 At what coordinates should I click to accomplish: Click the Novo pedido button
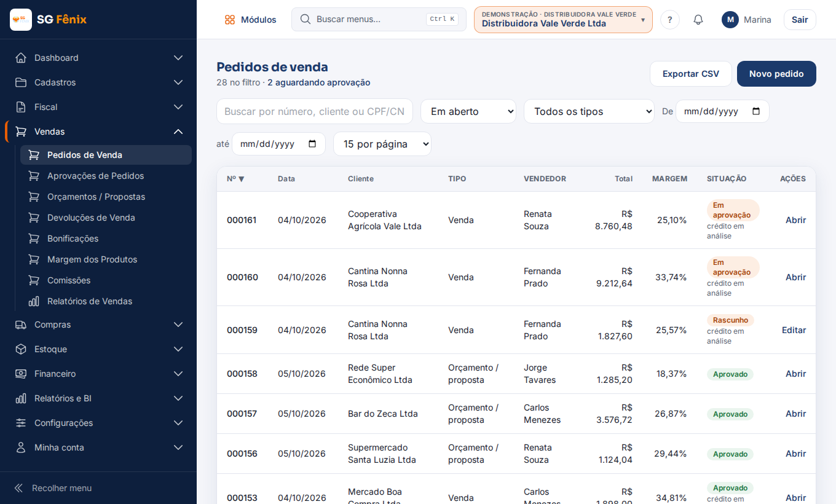coord(776,74)
